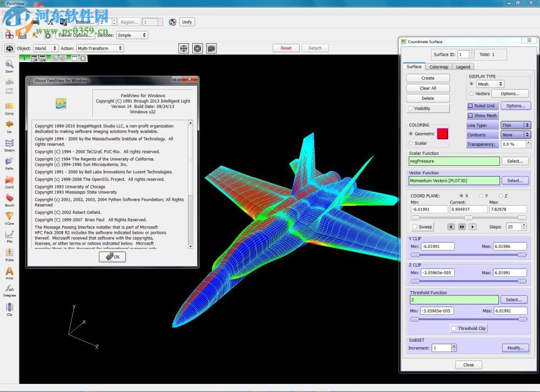The width and height of the screenshot is (540, 392).
Task: Open the Comp surface panel
Action: click(x=9, y=109)
